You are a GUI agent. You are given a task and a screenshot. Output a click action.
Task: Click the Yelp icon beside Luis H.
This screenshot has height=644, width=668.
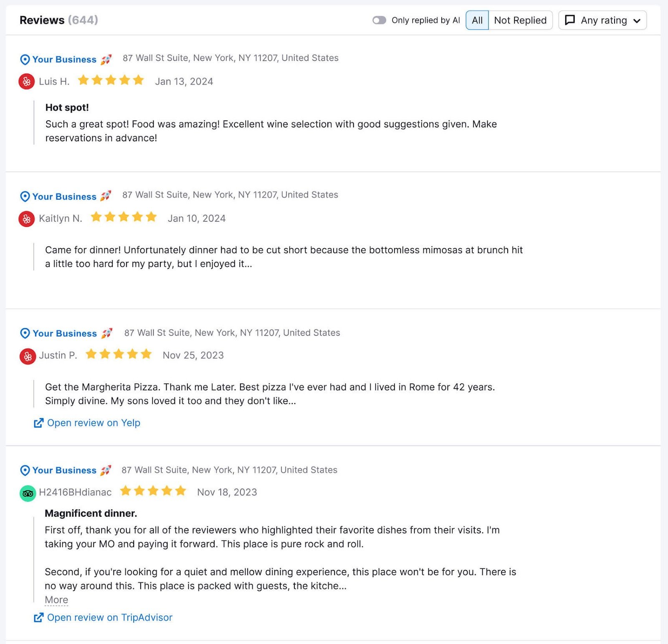[26, 81]
